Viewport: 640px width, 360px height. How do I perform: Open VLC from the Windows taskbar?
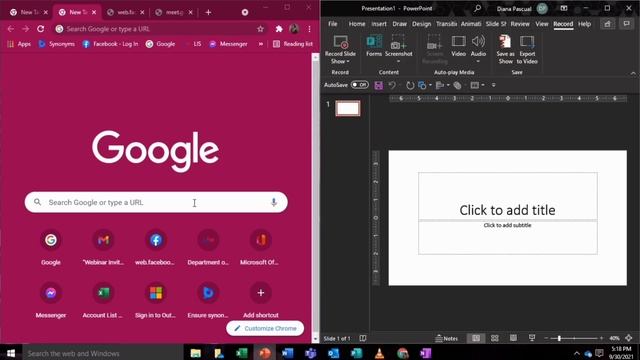(380, 353)
